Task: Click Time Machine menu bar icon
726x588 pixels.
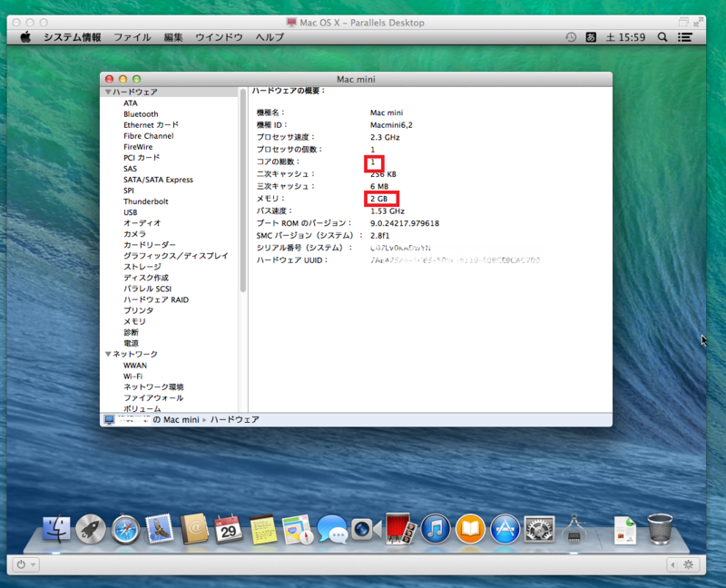Action: [x=571, y=37]
